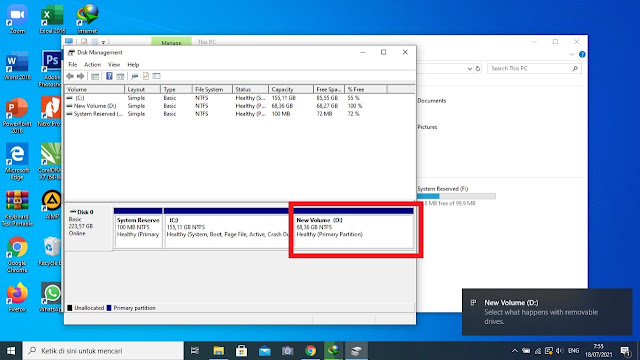Image resolution: width=640 pixels, height=360 pixels.
Task: Select System Reserved partition block on Disk 0
Action: pyautogui.click(x=138, y=227)
